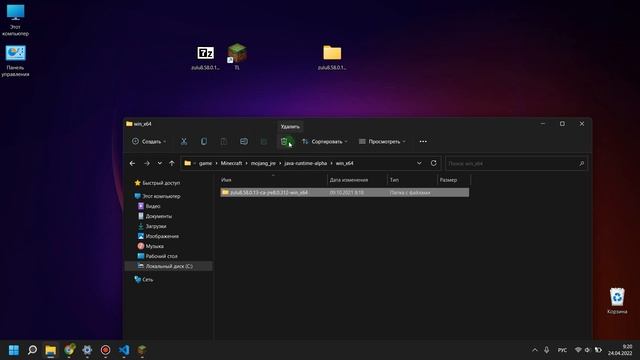Open Visual Studio Code from taskbar

124,350
